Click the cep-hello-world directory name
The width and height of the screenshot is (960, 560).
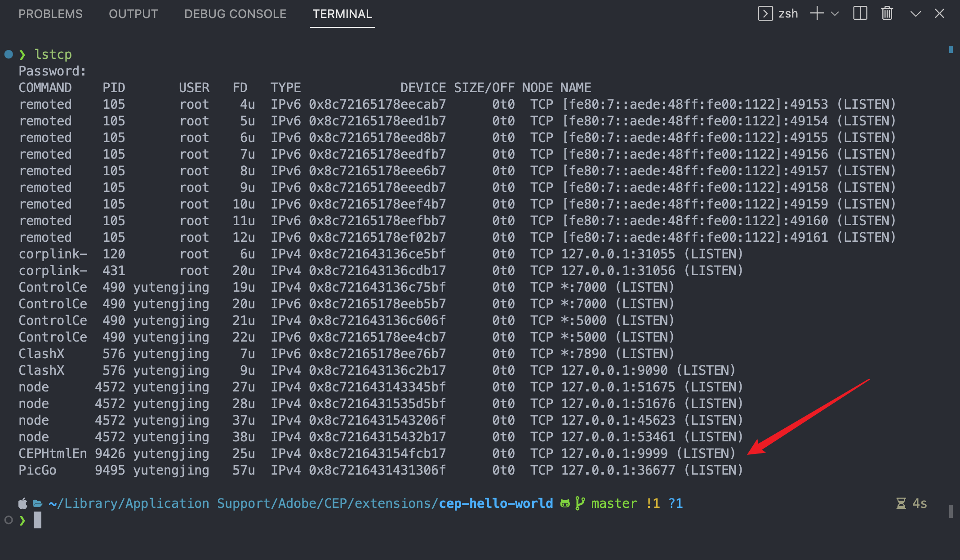pos(496,503)
